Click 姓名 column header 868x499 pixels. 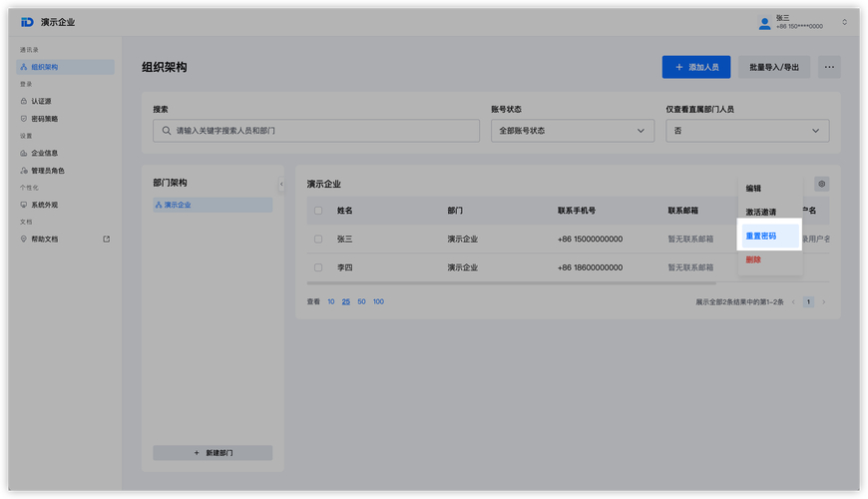[x=345, y=211]
